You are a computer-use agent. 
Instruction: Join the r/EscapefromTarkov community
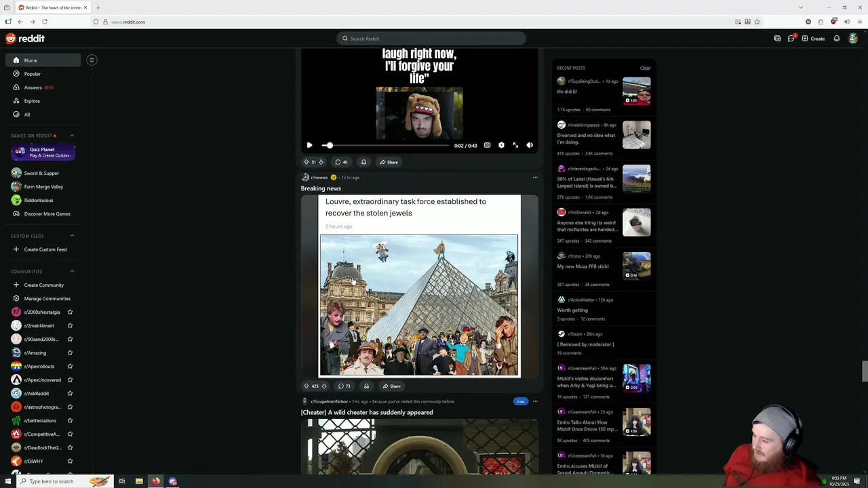click(x=520, y=401)
